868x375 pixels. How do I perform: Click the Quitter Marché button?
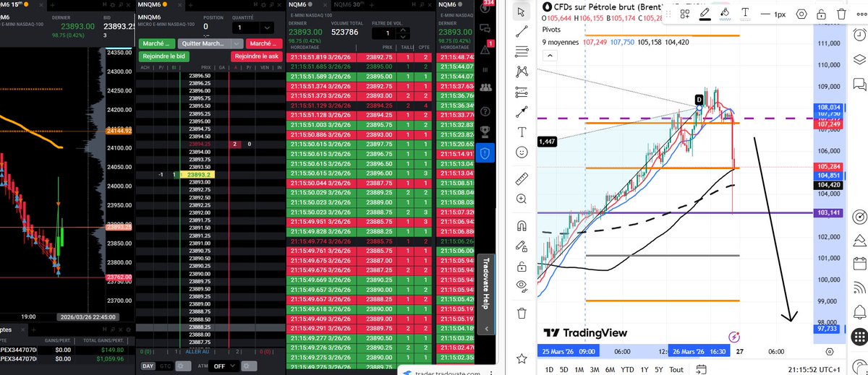[205, 43]
